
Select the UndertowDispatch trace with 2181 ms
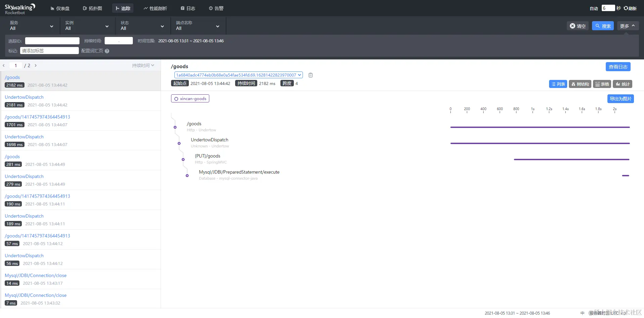pyautogui.click(x=80, y=101)
